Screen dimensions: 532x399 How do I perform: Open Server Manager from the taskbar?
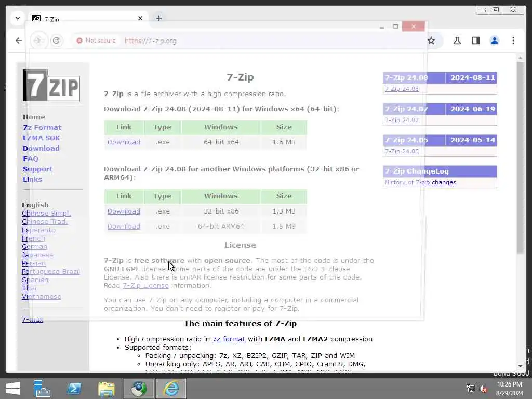tap(42, 389)
